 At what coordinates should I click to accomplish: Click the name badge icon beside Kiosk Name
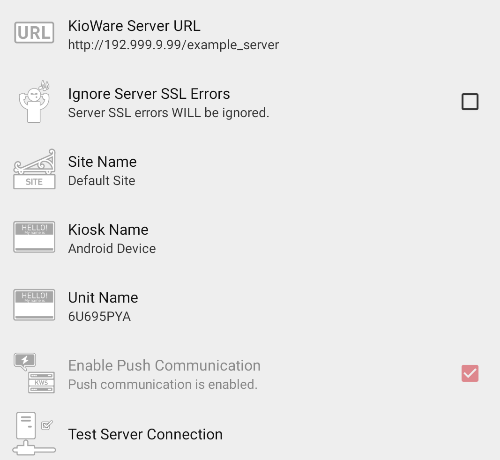click(34, 237)
